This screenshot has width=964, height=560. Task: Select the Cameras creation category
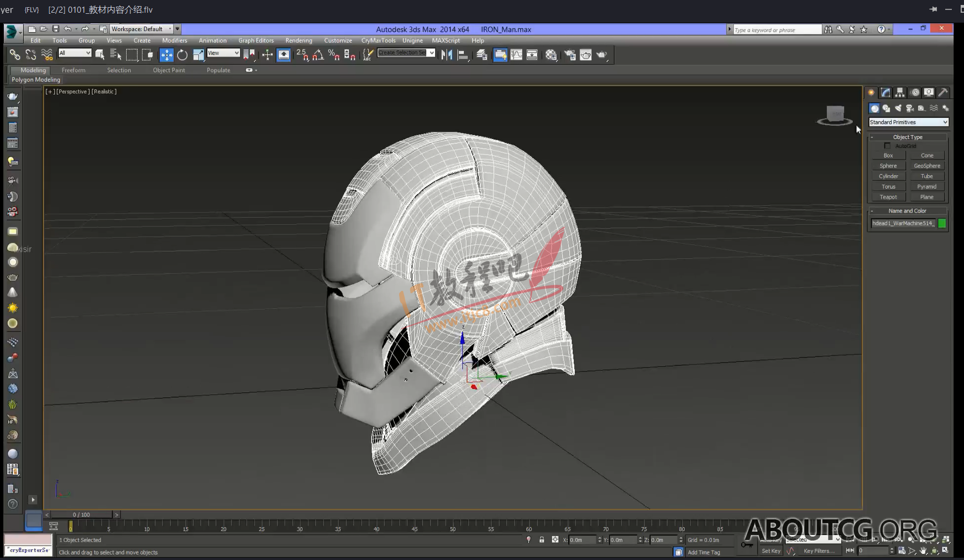coord(910,108)
